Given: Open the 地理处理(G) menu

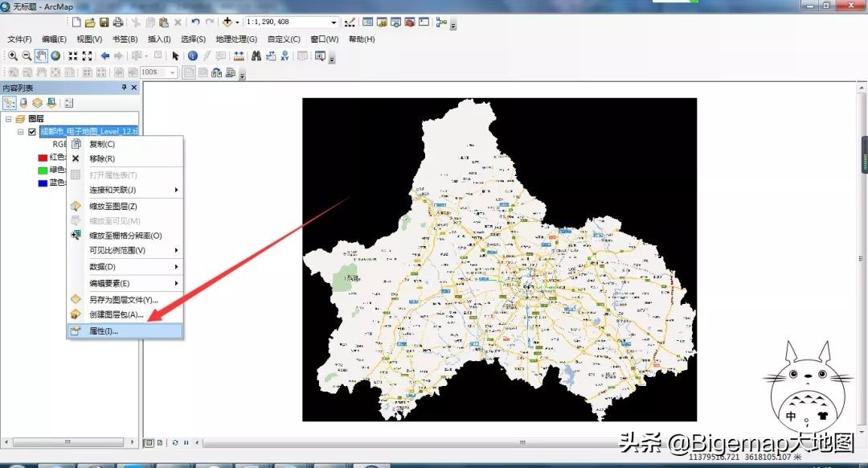Looking at the screenshot, I should 235,38.
